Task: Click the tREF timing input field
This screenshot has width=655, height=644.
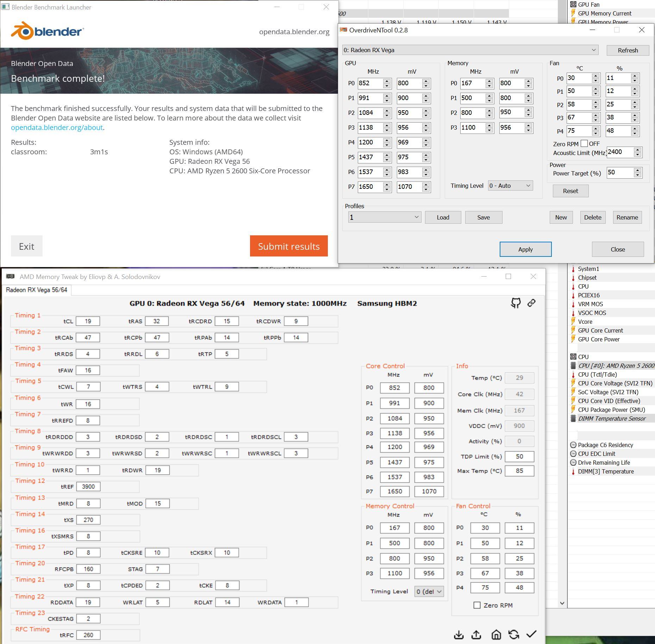Action: 88,487
